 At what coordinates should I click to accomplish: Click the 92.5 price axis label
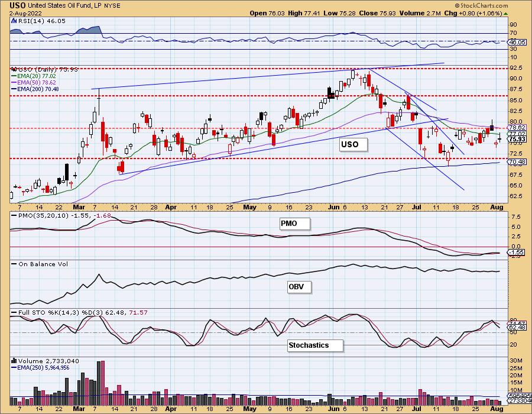[x=515, y=68]
